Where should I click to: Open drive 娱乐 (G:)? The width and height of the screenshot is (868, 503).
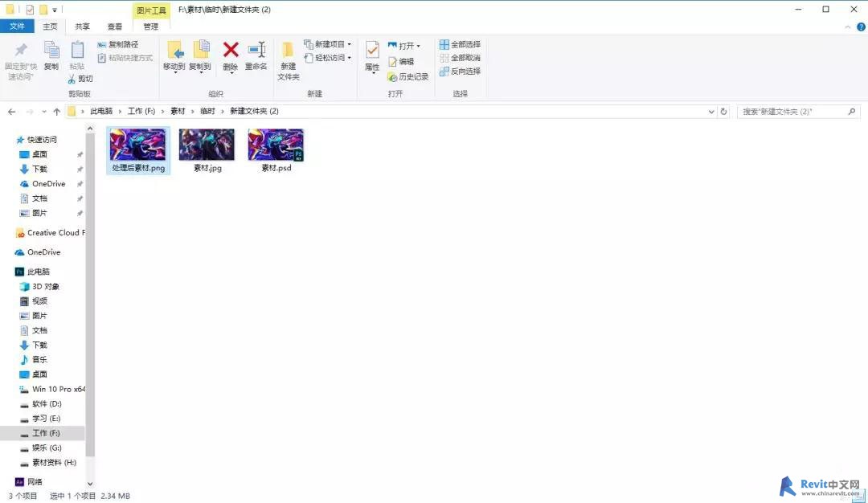(47, 448)
